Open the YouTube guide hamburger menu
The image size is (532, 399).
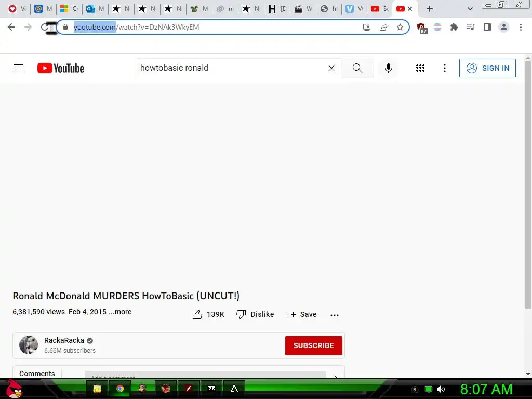point(19,68)
